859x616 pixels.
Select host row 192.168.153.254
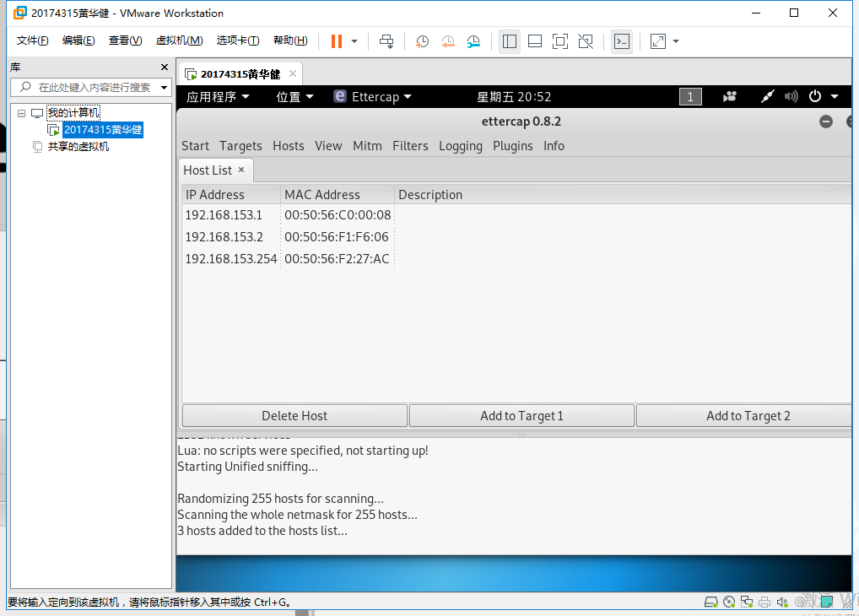coord(516,259)
